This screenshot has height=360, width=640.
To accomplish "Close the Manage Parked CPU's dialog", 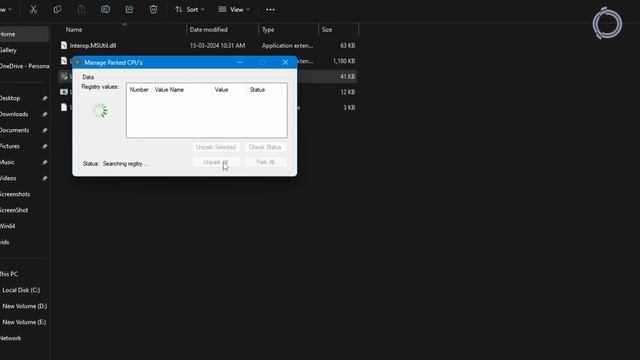I will click(285, 62).
